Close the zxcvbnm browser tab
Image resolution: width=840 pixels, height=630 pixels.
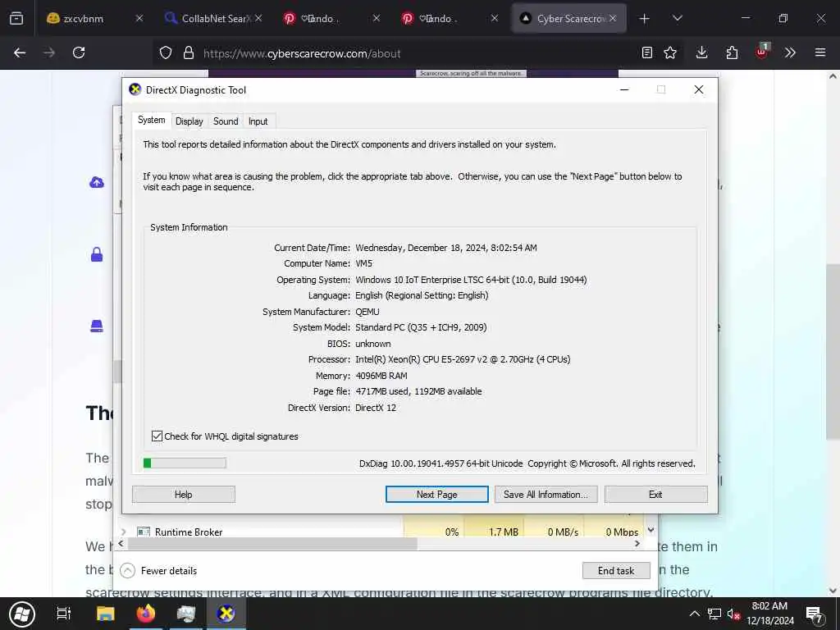coord(139,18)
